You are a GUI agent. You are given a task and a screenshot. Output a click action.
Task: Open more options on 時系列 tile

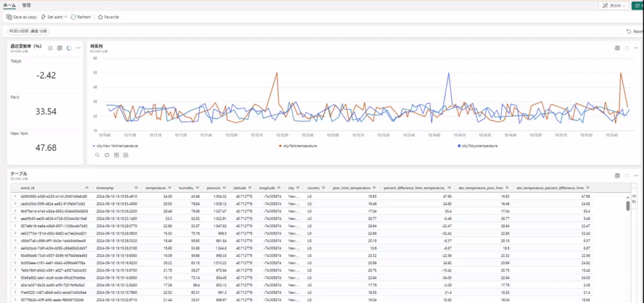click(636, 48)
